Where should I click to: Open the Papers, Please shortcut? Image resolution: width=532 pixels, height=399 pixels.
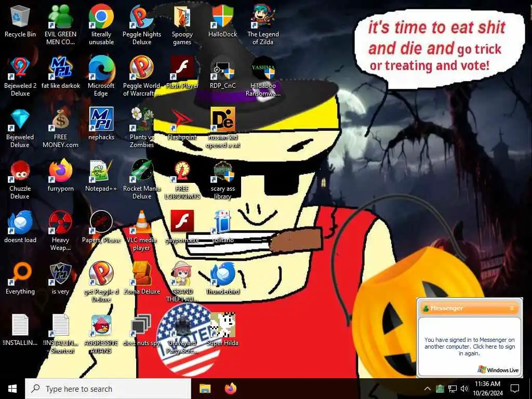pos(101,222)
